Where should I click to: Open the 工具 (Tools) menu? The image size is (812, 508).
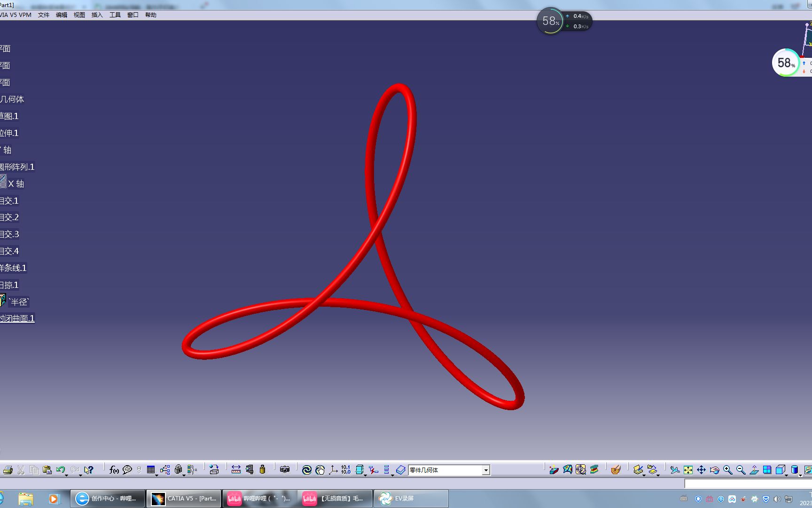pyautogui.click(x=115, y=15)
